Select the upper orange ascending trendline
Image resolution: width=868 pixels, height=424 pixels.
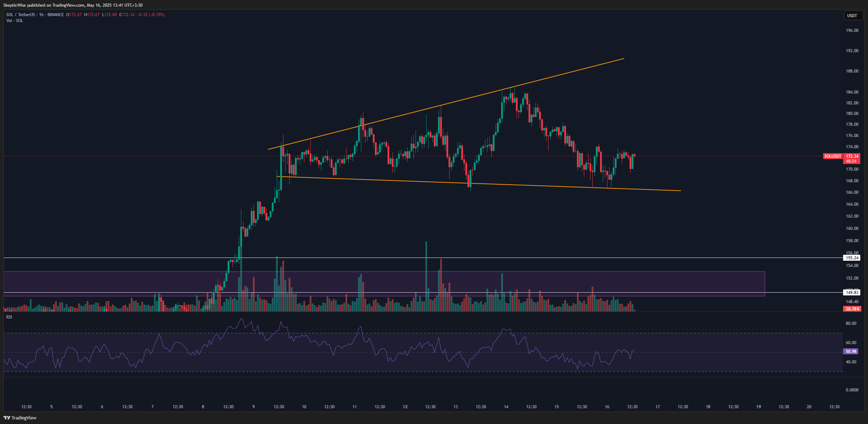click(446, 104)
